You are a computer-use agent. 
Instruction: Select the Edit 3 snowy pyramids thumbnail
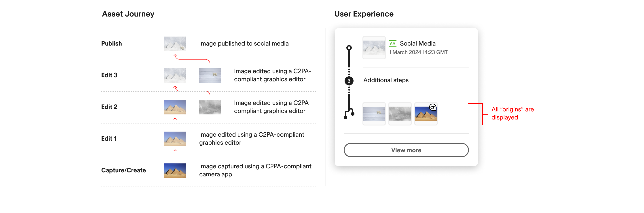175,75
